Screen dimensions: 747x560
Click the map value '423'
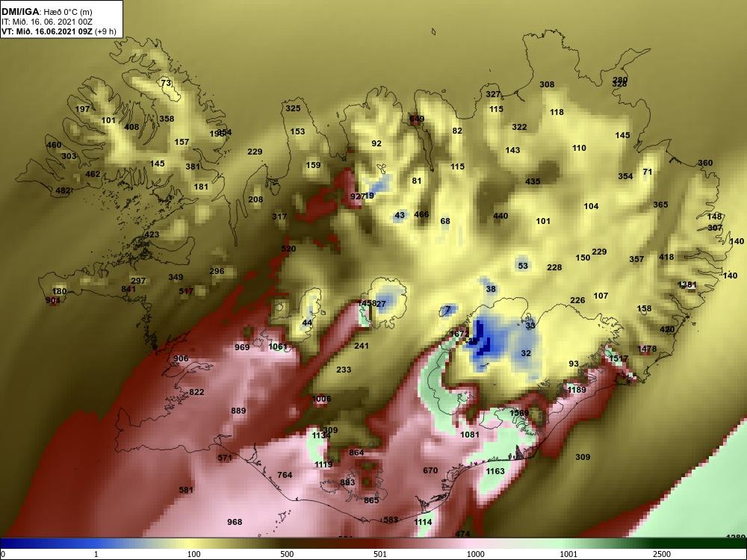[152, 234]
